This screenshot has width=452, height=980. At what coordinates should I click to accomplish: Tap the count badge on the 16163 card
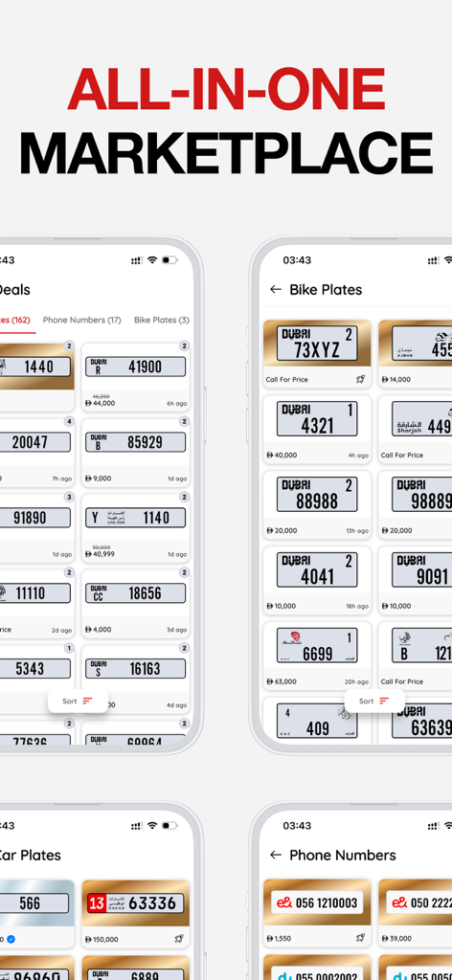pyautogui.click(x=184, y=648)
